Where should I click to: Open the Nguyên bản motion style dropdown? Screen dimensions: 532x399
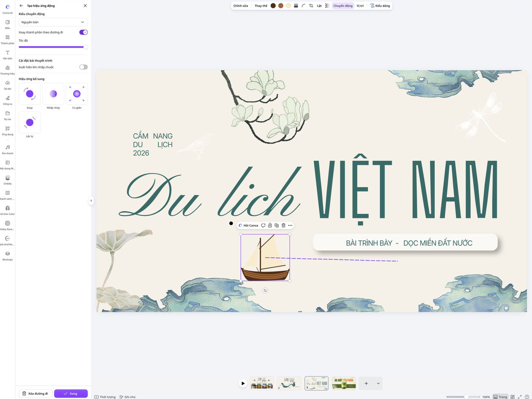53,22
